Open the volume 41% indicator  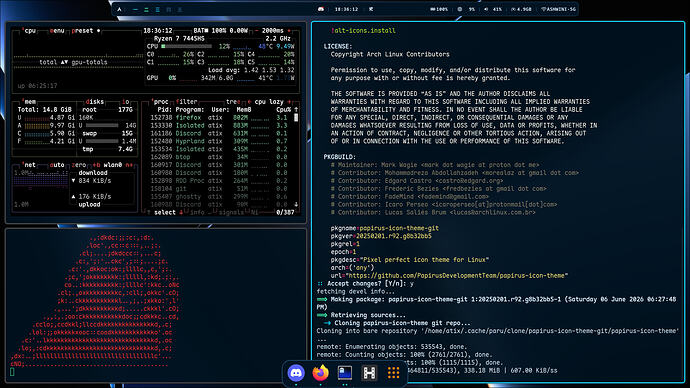(493, 9)
